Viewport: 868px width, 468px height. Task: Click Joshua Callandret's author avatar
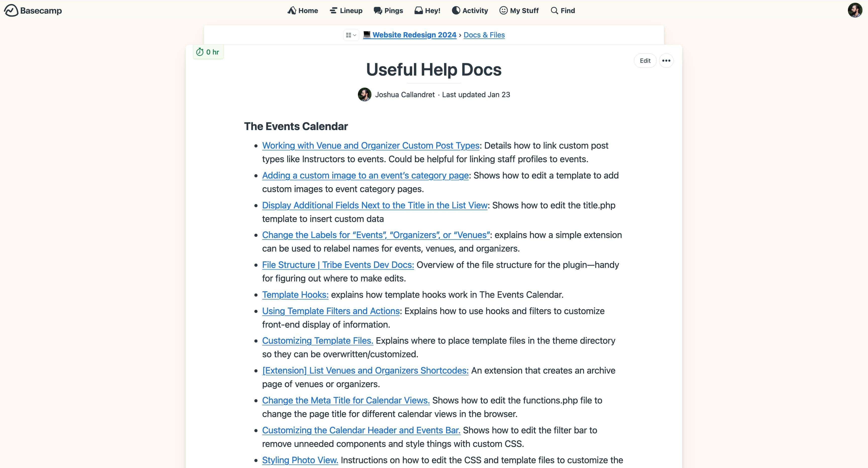364,95
